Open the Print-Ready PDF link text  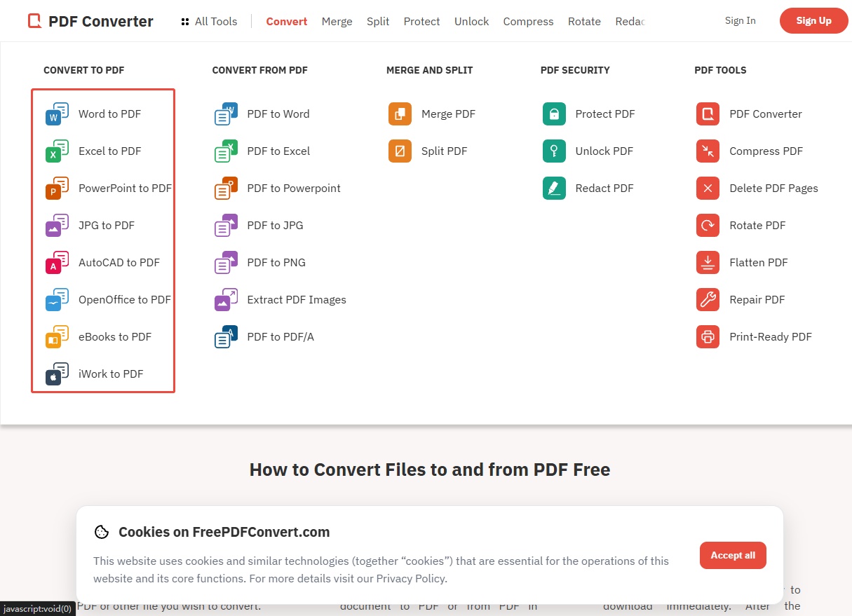click(x=771, y=336)
